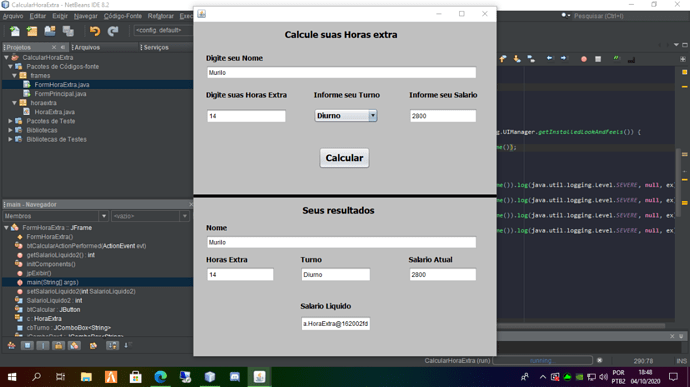Screen dimensions: 690x387
Task: Click the Save All toolbar icon
Action: (68, 31)
